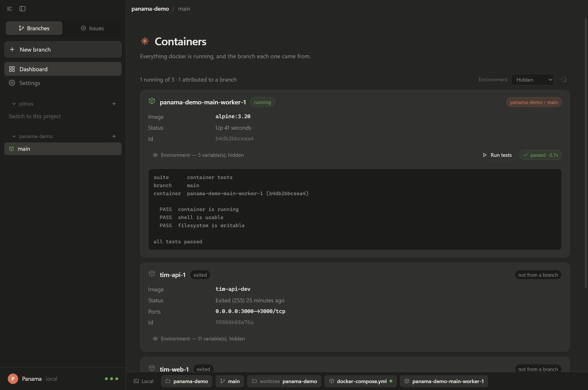This screenshot has height=390, width=588.
Task: Click the panama-demo-main-worker-1 chip in bottom bar
Action: tap(444, 381)
